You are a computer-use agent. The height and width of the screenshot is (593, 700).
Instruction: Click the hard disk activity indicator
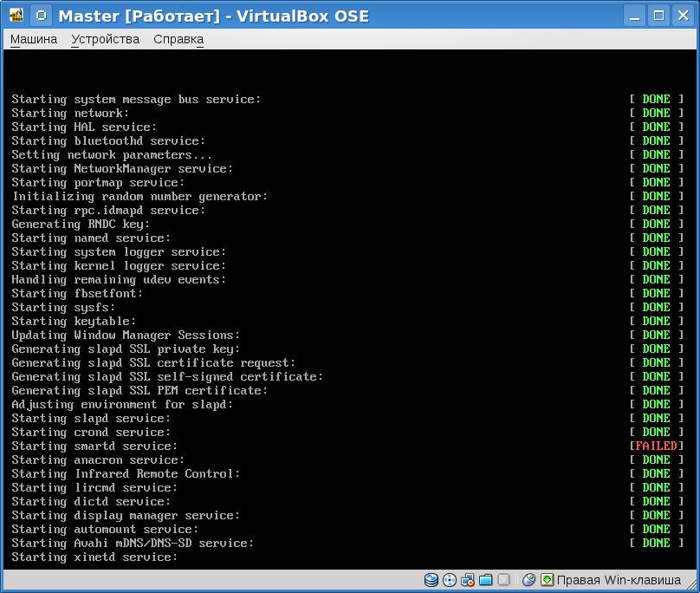431,580
